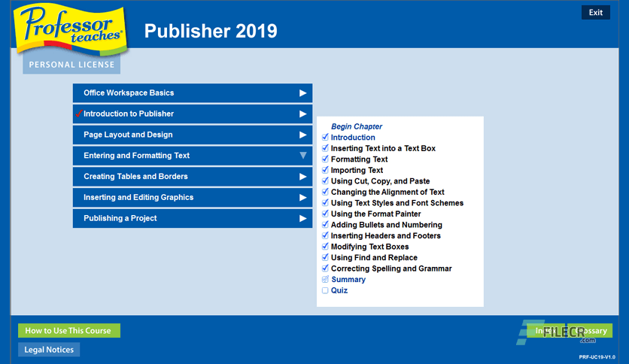This screenshot has width=629, height=364.
Task: Toggle Modifying Text Boxes checkbox
Action: click(x=325, y=246)
